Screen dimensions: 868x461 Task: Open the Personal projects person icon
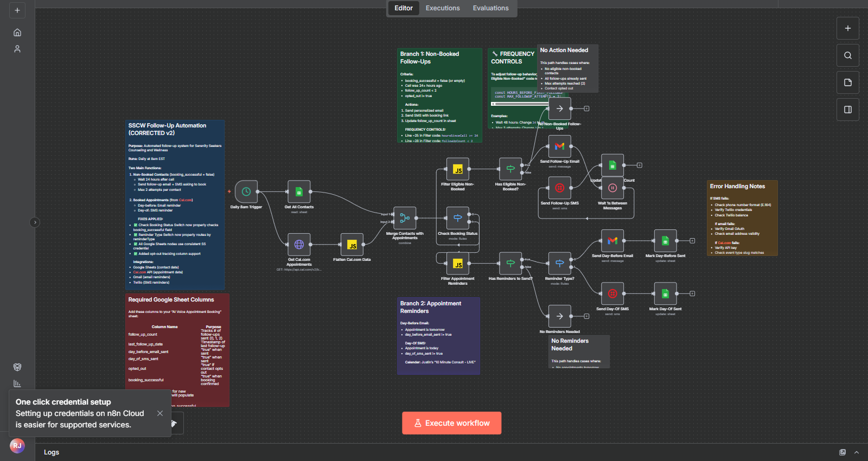[17, 49]
